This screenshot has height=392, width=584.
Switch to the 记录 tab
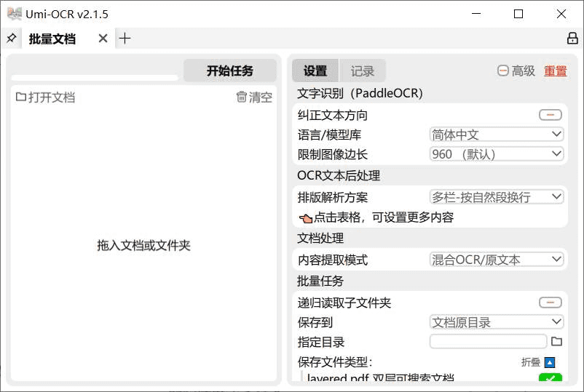(x=362, y=71)
